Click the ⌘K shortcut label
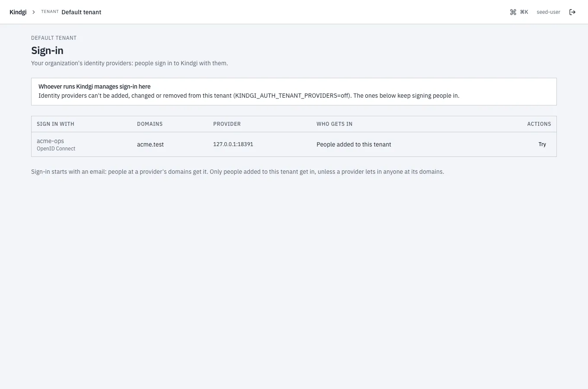This screenshot has height=389, width=588. click(524, 12)
